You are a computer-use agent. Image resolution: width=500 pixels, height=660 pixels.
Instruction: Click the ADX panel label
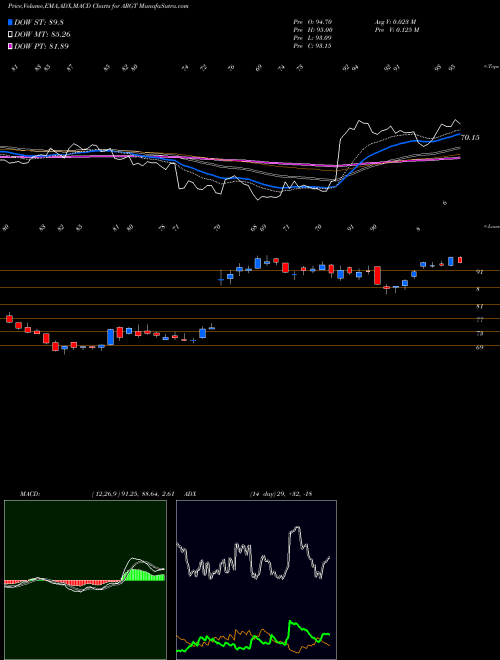point(191,494)
